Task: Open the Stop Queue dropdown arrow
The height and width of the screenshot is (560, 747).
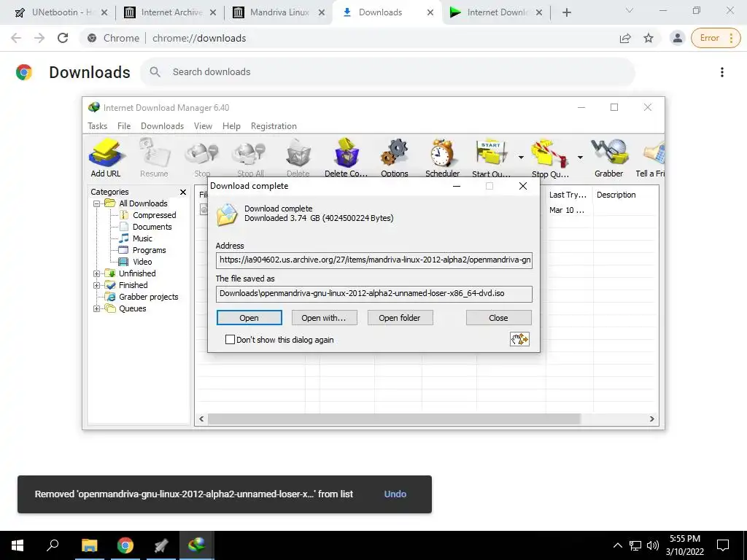Action: coord(580,157)
